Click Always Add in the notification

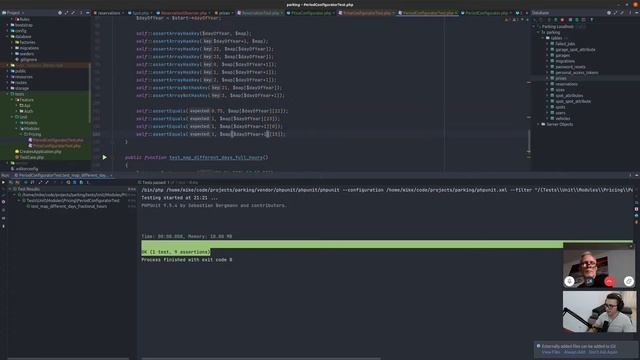[574, 352]
